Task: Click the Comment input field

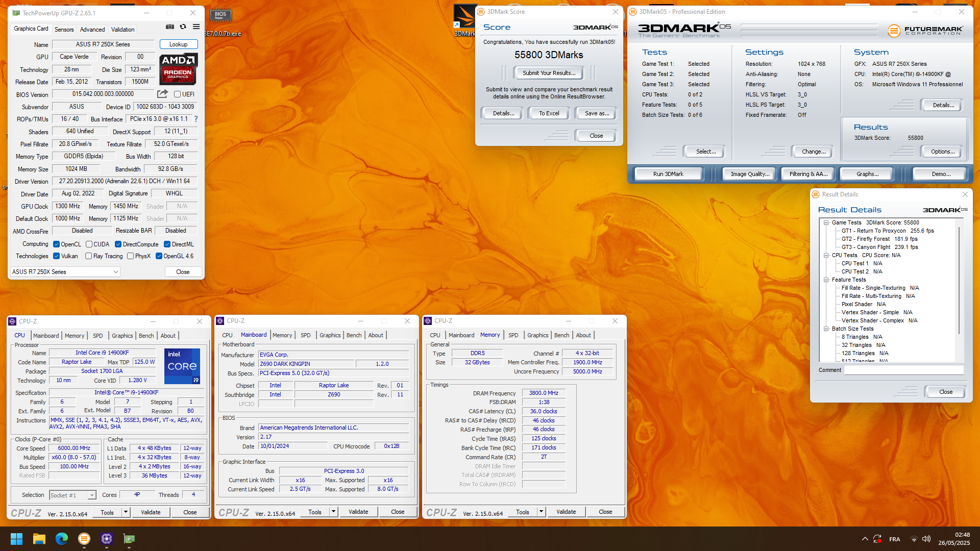Action: pyautogui.click(x=904, y=370)
